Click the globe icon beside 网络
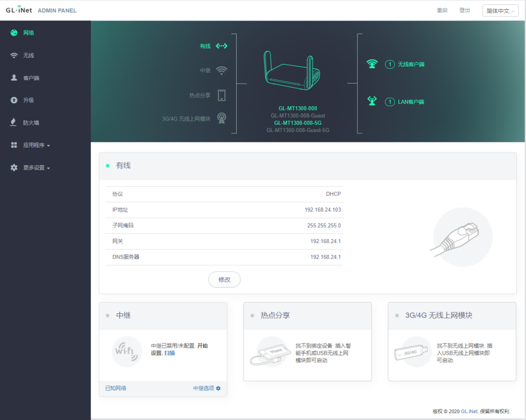Screen dimensions: 526x420 pyautogui.click(x=14, y=33)
